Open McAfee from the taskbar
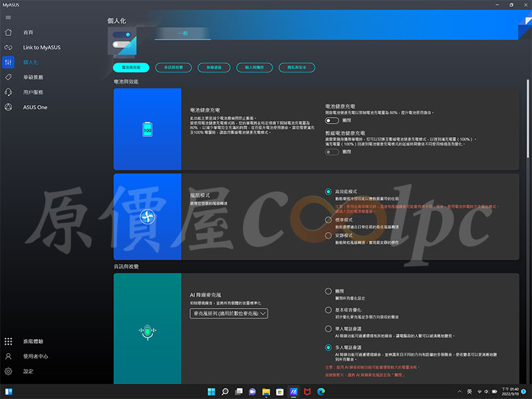The image size is (532, 399). [307, 392]
